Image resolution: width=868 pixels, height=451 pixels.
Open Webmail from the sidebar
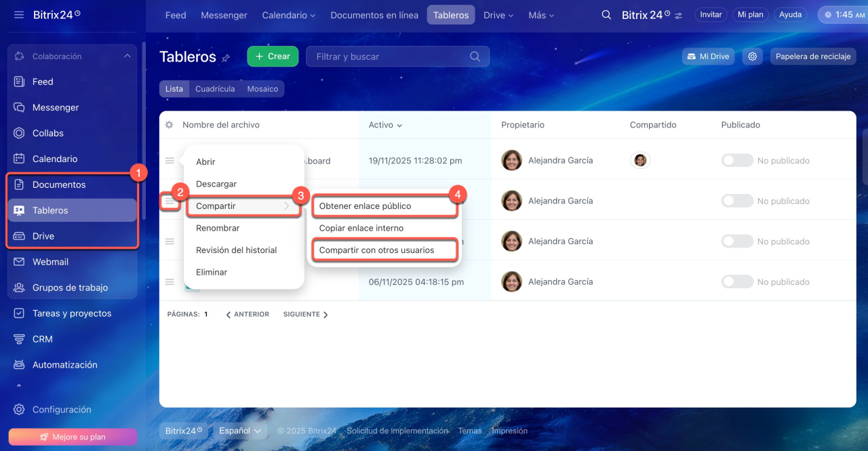50,262
